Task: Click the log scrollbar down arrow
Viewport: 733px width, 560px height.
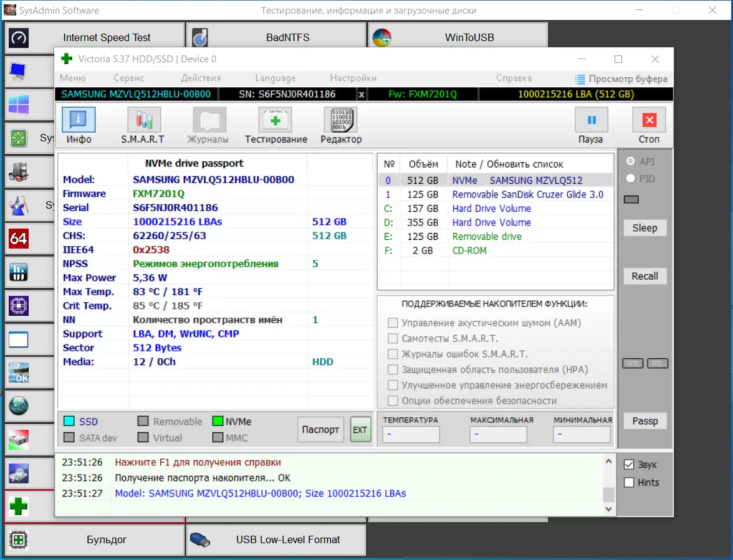Action: pos(608,509)
